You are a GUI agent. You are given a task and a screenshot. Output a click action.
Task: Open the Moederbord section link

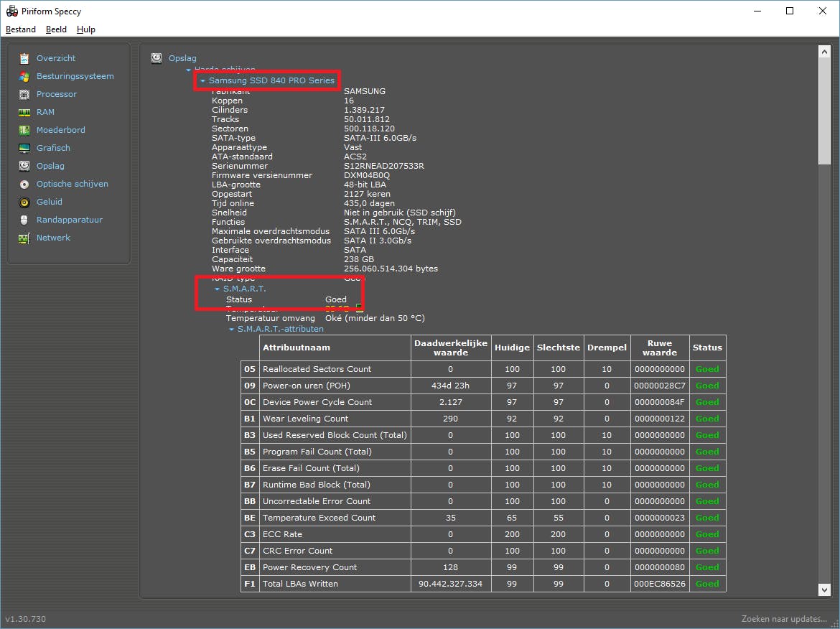click(x=60, y=130)
